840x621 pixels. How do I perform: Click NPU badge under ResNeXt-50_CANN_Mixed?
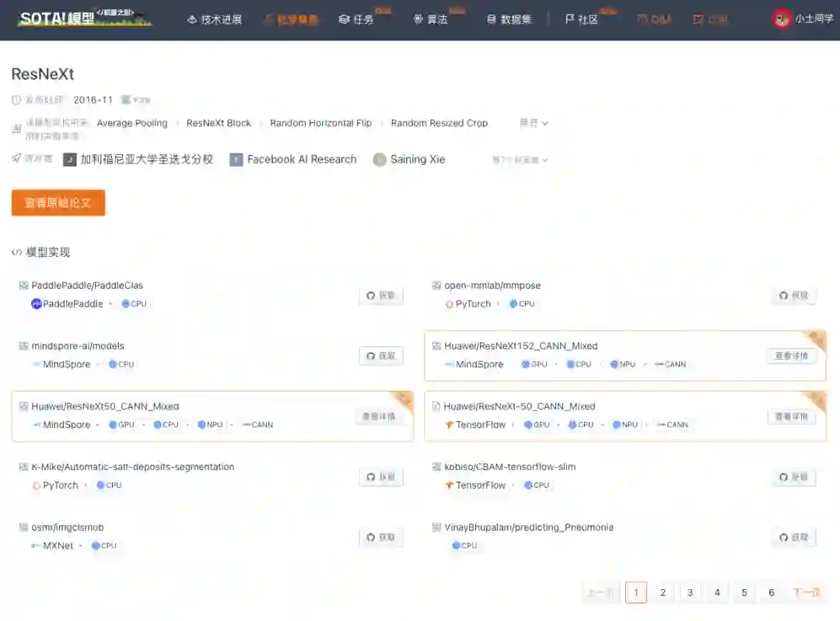625,425
